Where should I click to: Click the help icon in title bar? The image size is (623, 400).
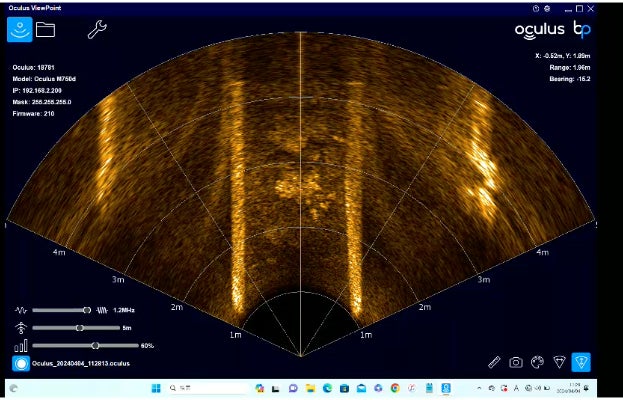click(536, 8)
